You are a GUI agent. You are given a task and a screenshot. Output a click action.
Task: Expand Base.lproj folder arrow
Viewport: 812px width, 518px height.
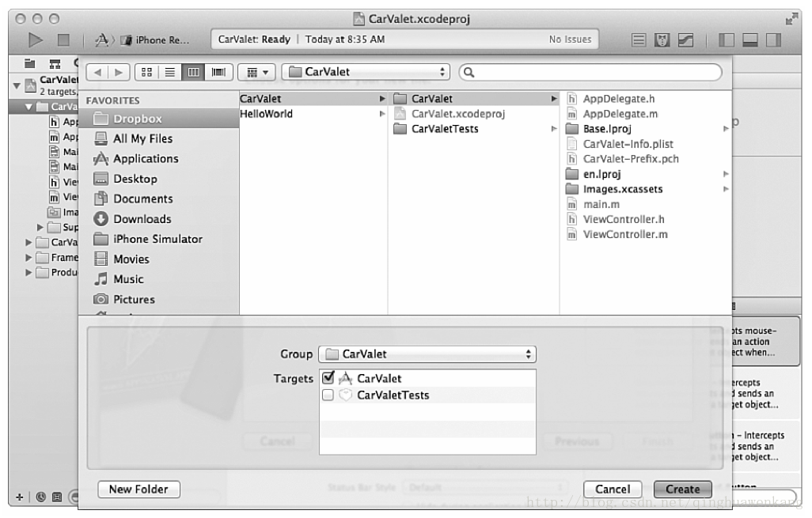[726, 129]
